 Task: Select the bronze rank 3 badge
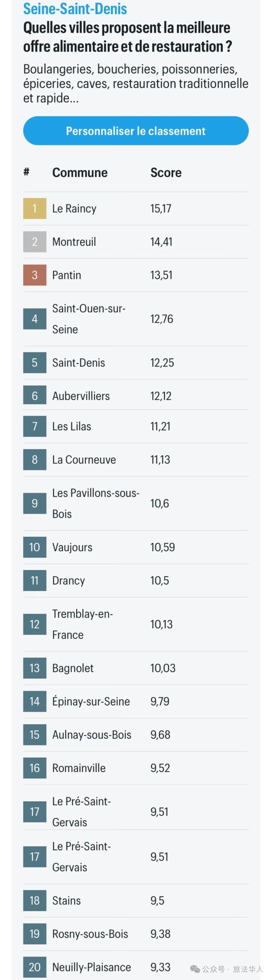[35, 275]
